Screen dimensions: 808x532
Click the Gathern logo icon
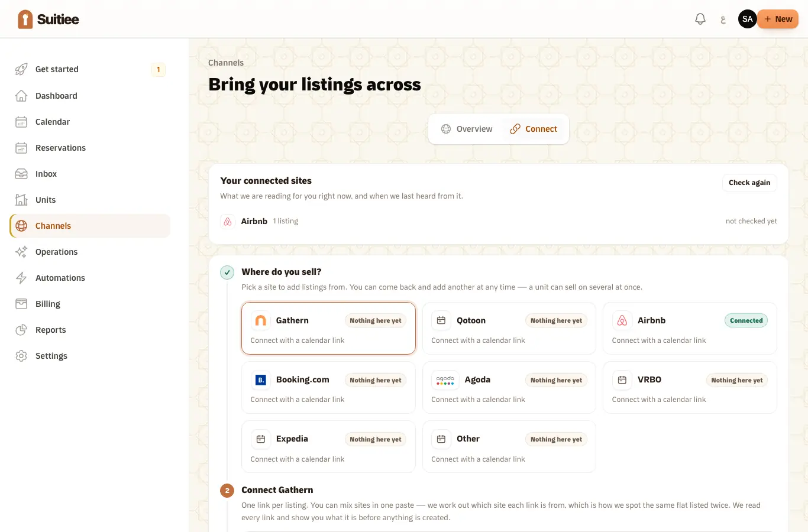(260, 320)
